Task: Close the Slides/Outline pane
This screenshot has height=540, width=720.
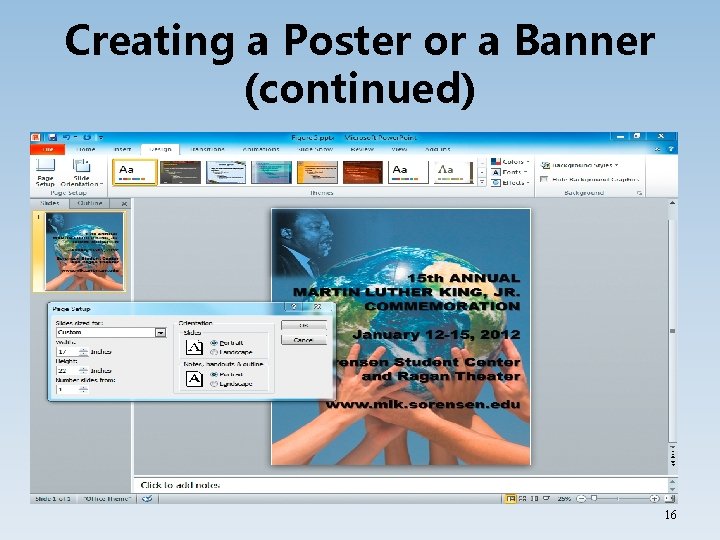Action: [124, 203]
